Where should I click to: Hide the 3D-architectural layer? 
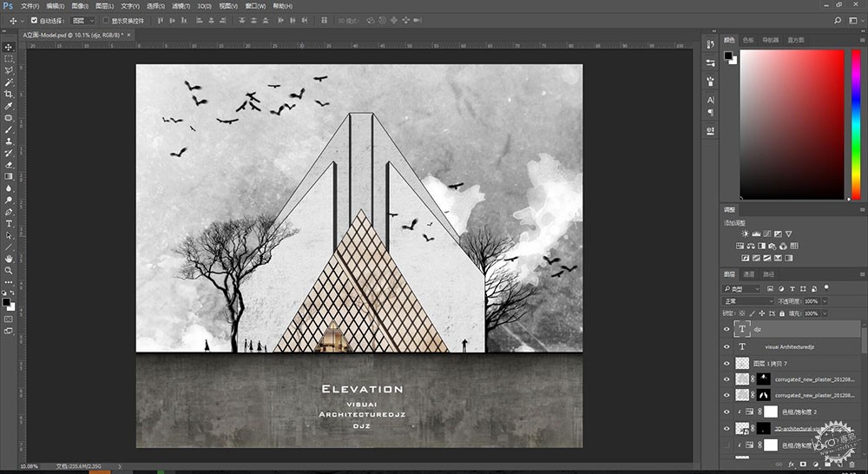click(x=727, y=429)
